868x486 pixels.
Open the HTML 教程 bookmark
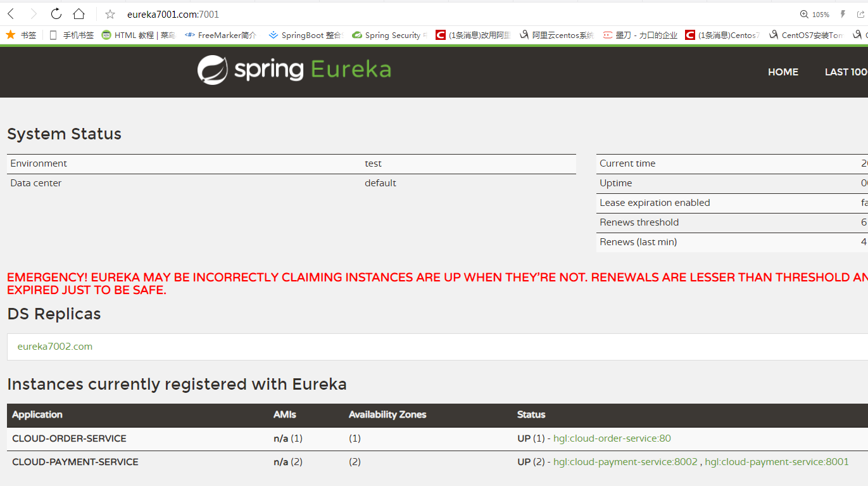[139, 35]
